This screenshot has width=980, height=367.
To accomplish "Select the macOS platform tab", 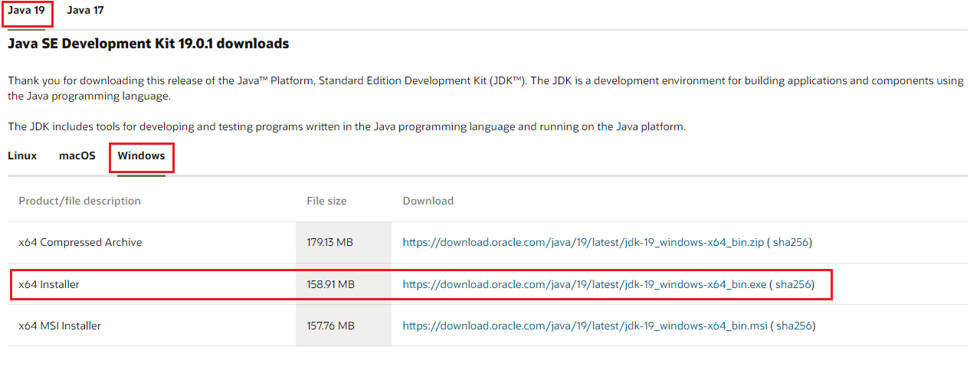I will [x=77, y=156].
